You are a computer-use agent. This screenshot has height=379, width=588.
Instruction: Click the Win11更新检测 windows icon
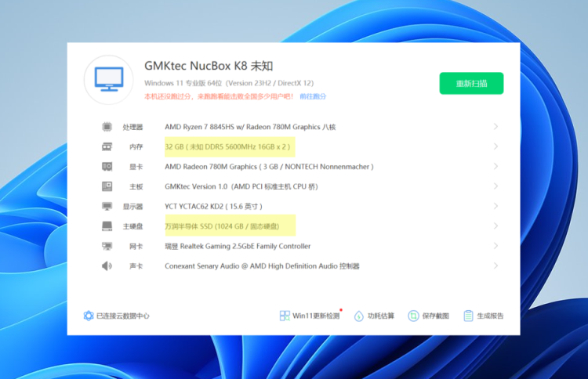click(285, 316)
